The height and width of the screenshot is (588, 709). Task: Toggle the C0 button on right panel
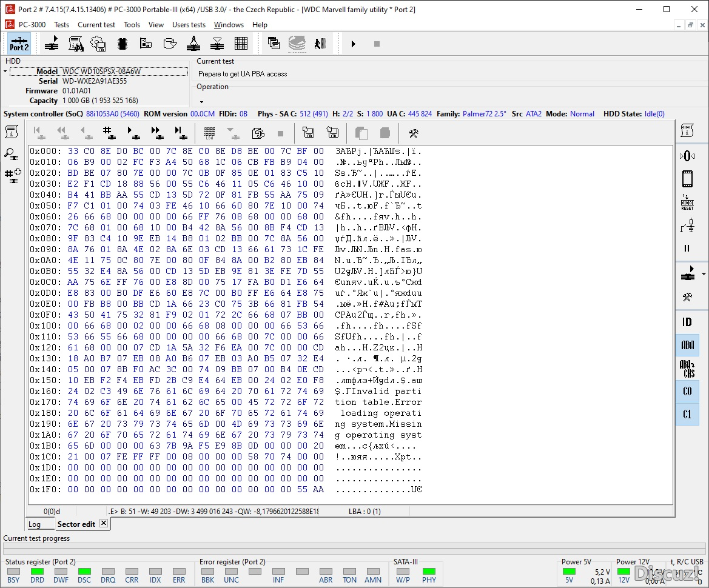[x=687, y=392]
